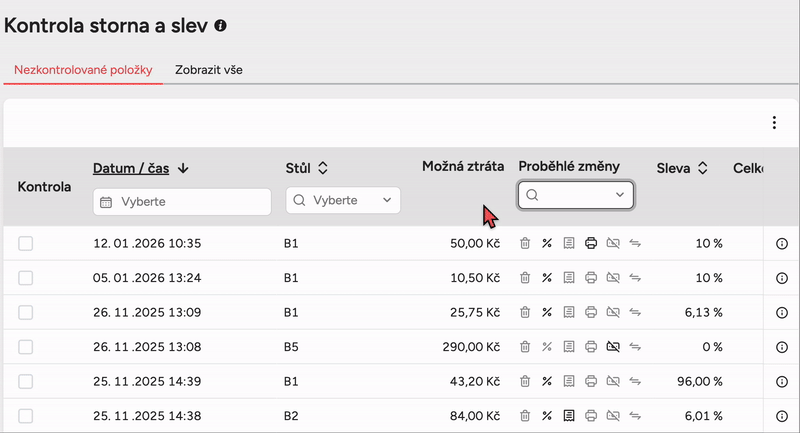
Task: Select the Nezkontrolované položky tab
Action: pos(83,70)
